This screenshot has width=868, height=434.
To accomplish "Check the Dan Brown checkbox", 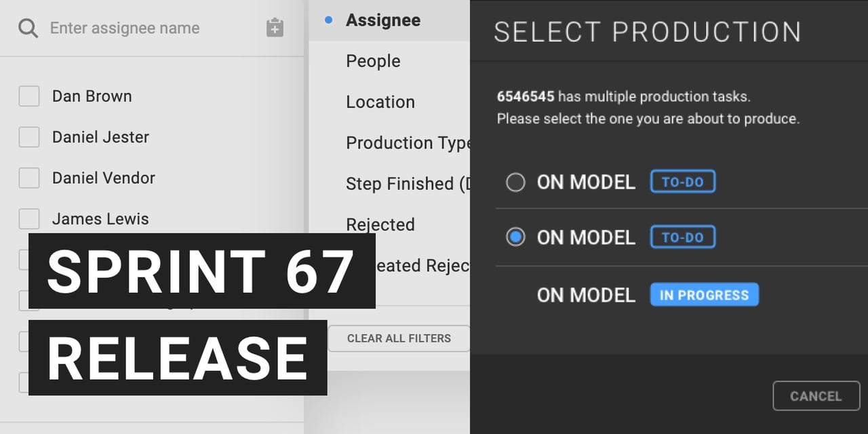I will (x=29, y=96).
